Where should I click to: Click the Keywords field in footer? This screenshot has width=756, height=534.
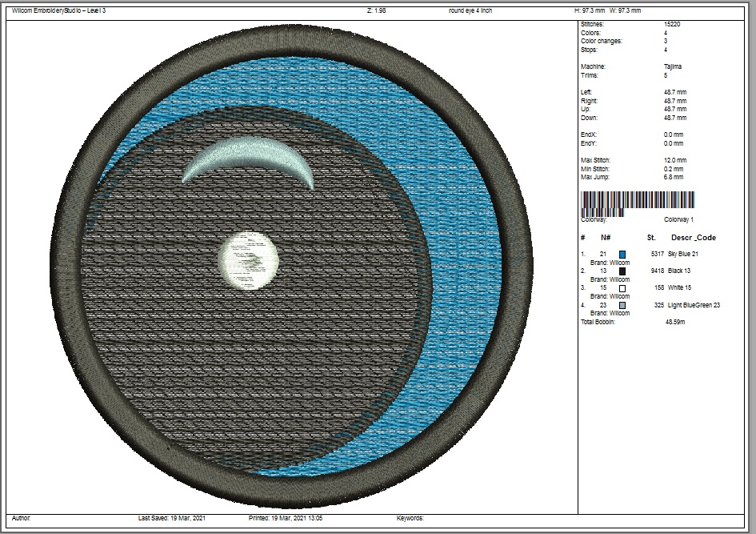click(x=410, y=519)
